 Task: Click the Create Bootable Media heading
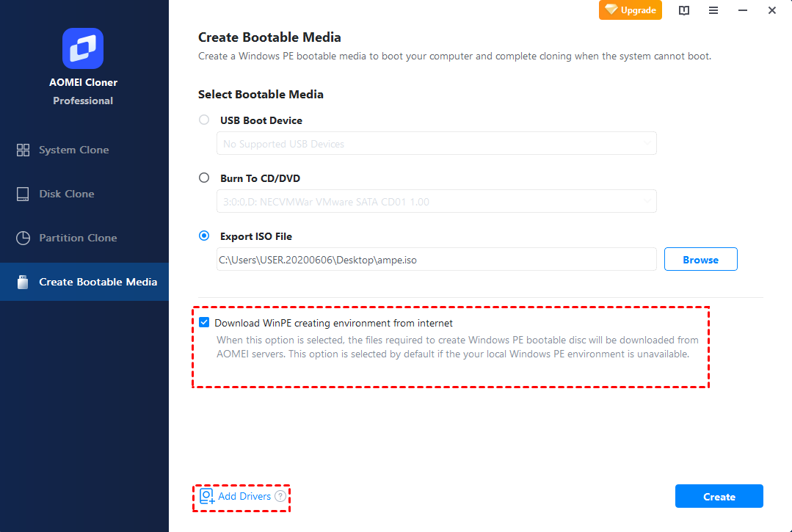[x=269, y=37]
